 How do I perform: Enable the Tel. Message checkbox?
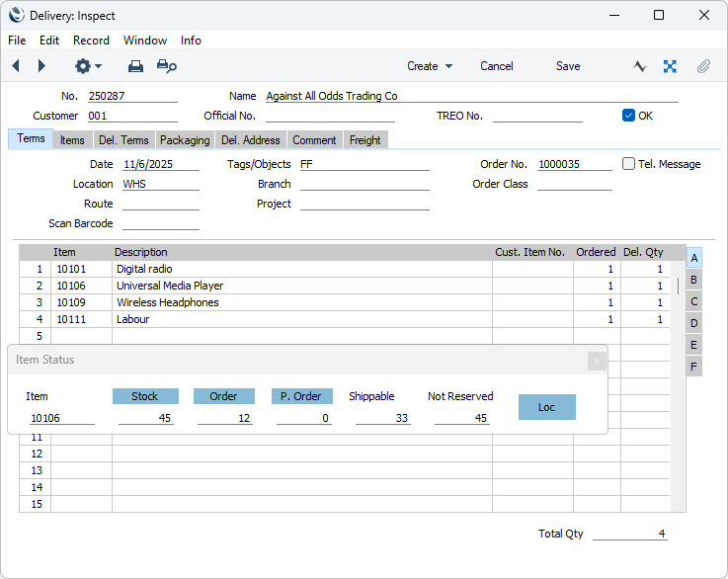628,163
